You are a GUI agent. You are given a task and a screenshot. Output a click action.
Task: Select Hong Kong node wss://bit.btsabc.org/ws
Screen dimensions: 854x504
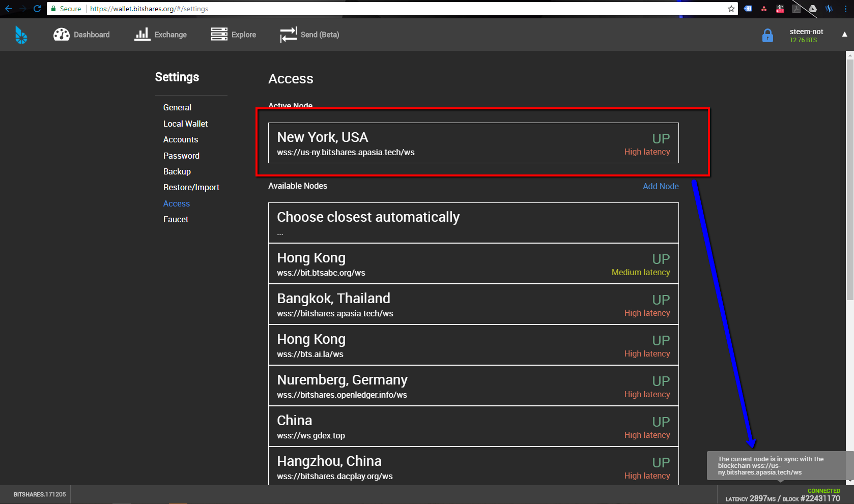[x=473, y=263]
